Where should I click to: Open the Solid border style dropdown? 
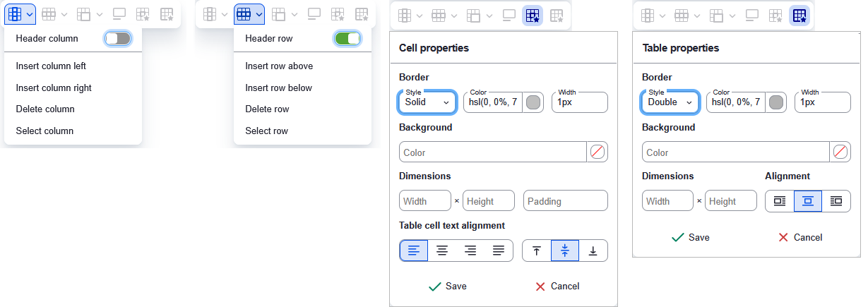pos(427,102)
